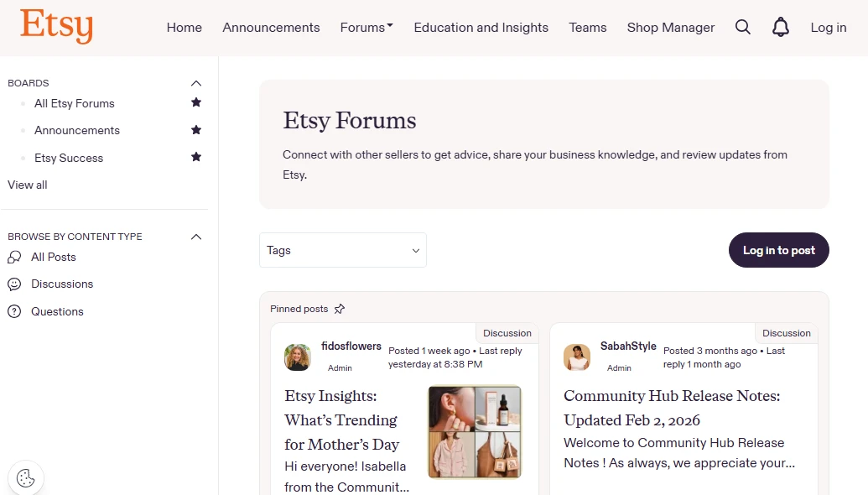Click the Etsy logo
Screen dimensions: 868x495
55,26
